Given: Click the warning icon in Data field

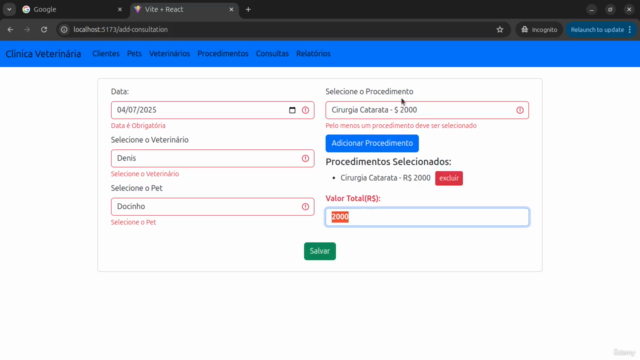Looking at the screenshot, I should click(305, 110).
